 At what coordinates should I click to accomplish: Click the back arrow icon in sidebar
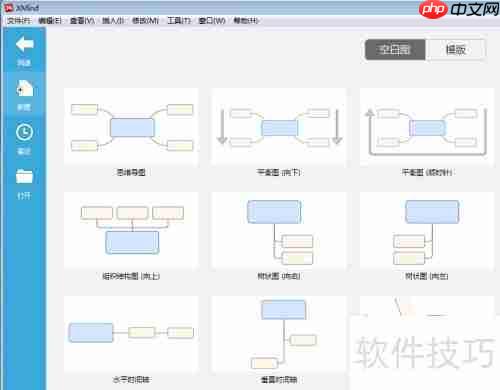click(24, 44)
